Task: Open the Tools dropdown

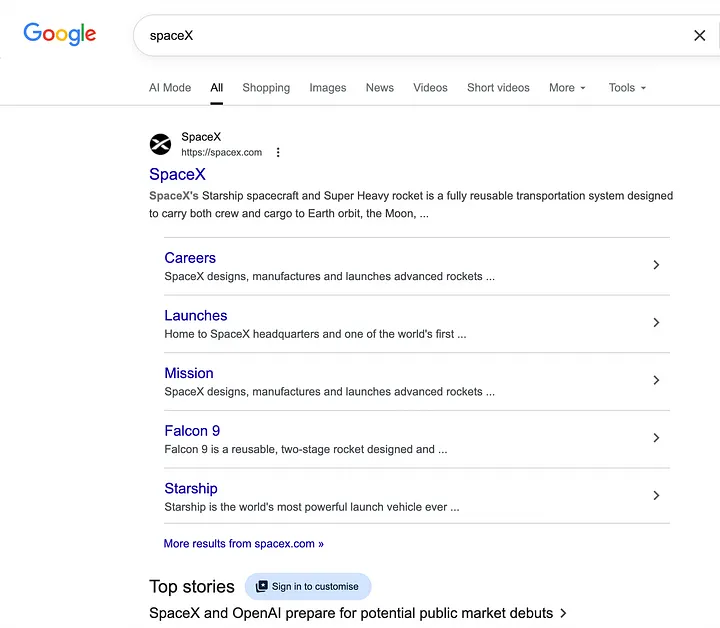Action: pos(627,88)
